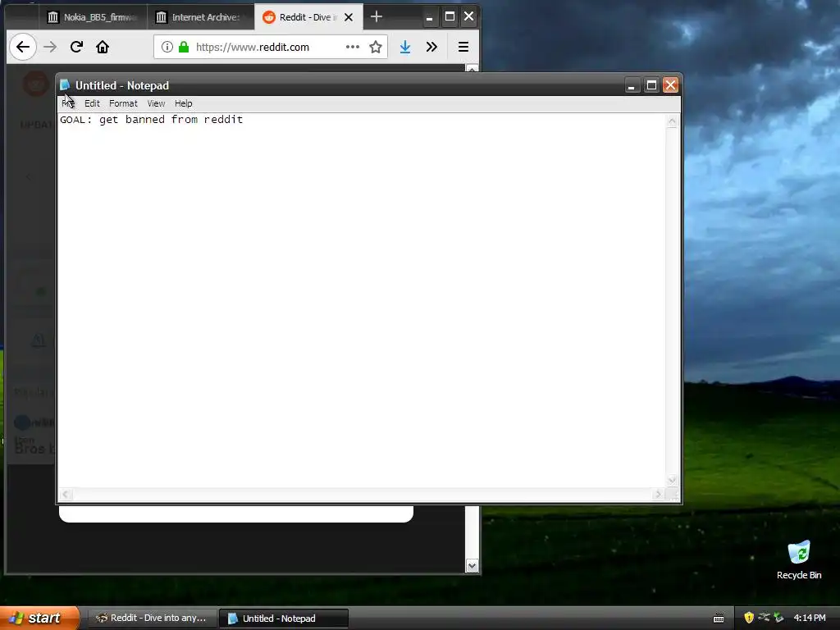
Task: Select Untitled - Notepad taskbar button
Action: (283, 619)
